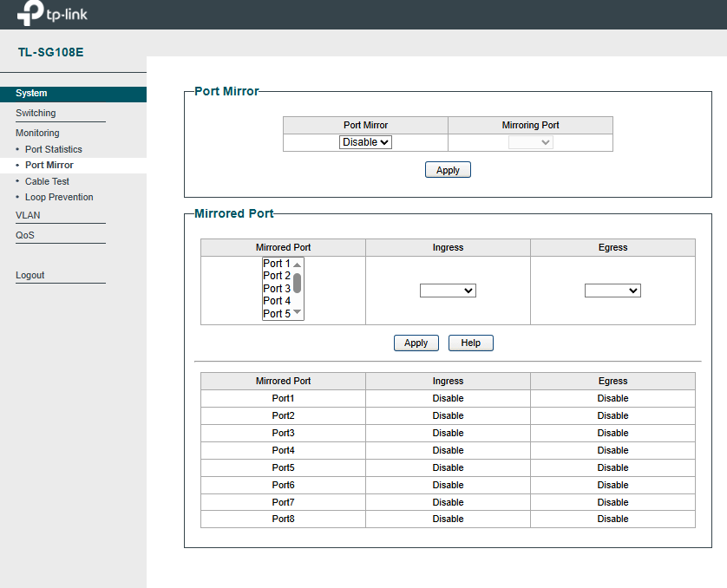Click the TL-SG108E model name
The width and height of the screenshot is (727, 588).
(x=51, y=52)
